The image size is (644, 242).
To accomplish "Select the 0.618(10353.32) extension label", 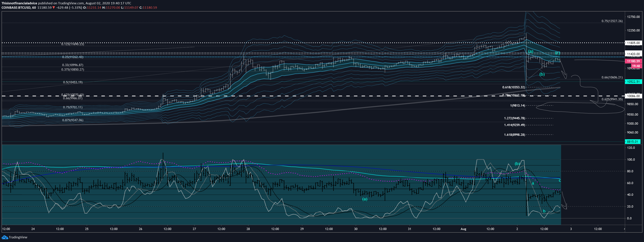I will [514, 87].
